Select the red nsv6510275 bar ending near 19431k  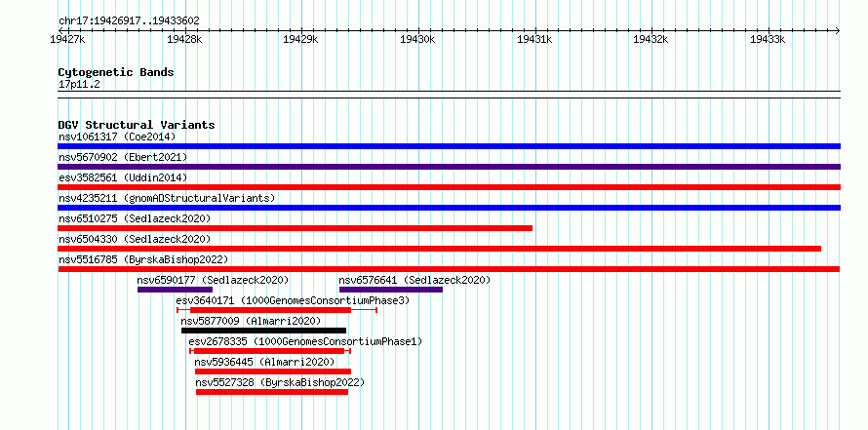pyautogui.click(x=296, y=228)
